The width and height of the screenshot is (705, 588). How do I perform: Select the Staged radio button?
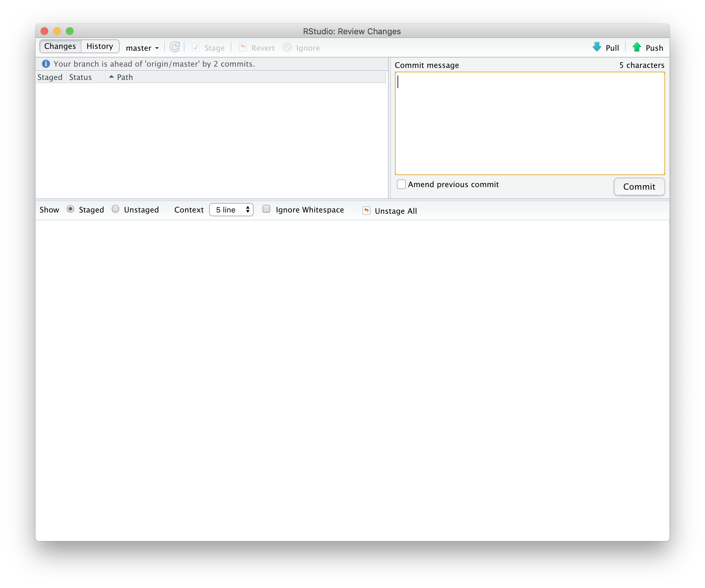click(70, 209)
